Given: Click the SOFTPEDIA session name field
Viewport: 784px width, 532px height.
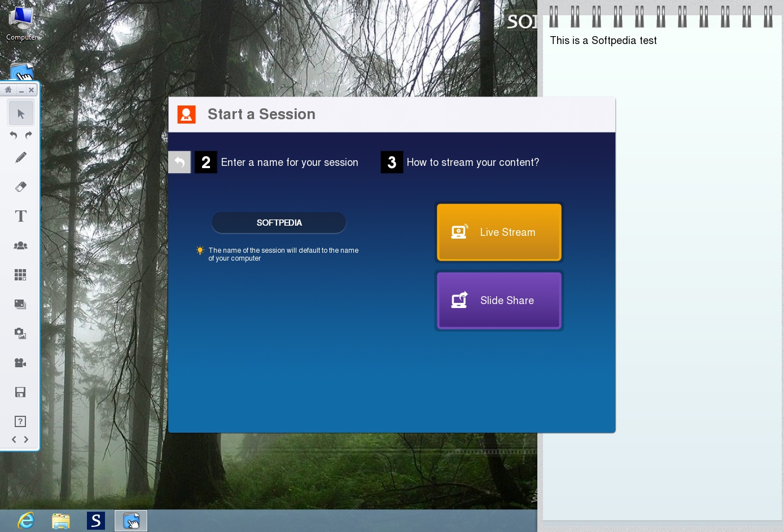Looking at the screenshot, I should tap(279, 222).
